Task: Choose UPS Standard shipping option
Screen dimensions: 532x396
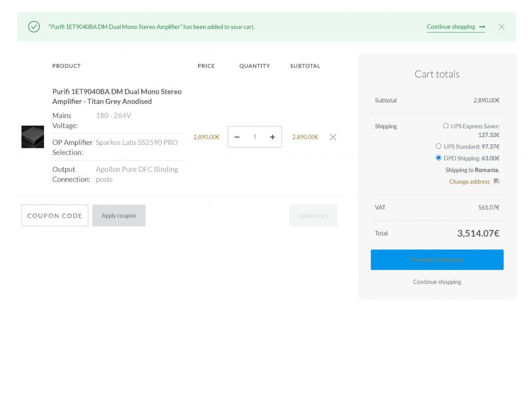Action: tap(438, 146)
